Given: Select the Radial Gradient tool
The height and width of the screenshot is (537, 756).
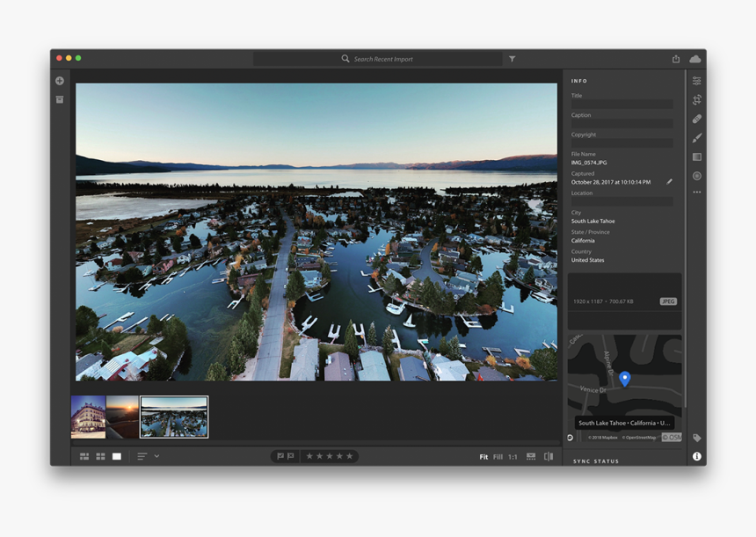Looking at the screenshot, I should 697,176.
